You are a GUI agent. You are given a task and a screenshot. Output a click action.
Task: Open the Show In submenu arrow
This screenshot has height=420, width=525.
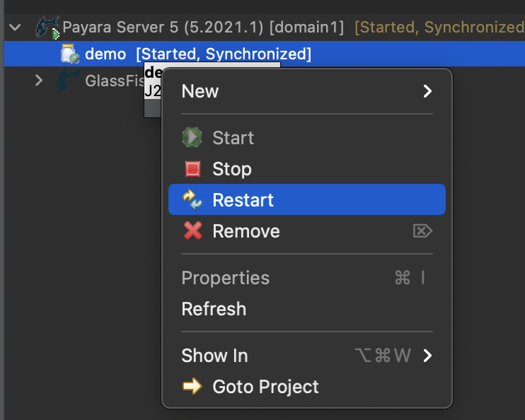coord(427,356)
